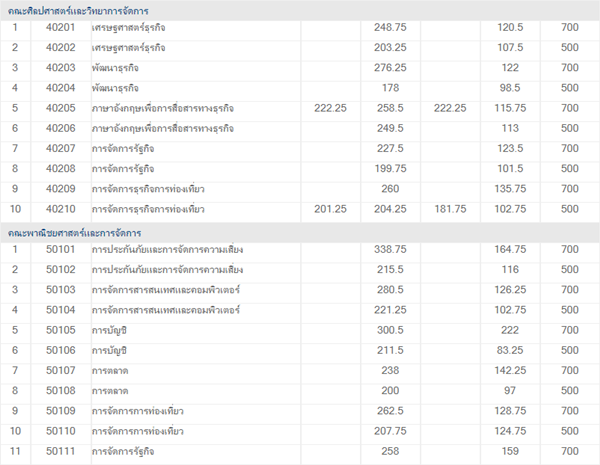This screenshot has height=465, width=600.
Task: Select program code 50111
Action: click(x=60, y=452)
